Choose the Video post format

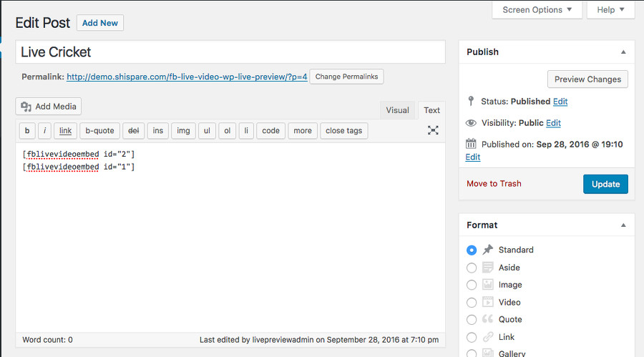pos(472,303)
